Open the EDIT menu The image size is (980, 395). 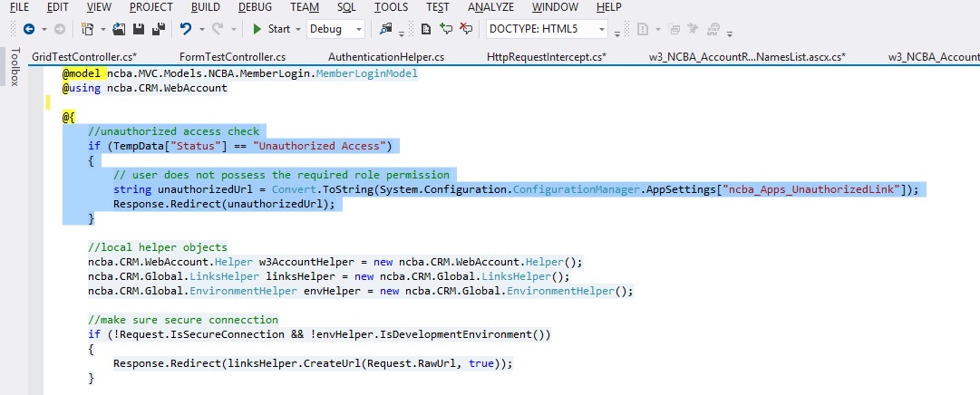tap(58, 7)
